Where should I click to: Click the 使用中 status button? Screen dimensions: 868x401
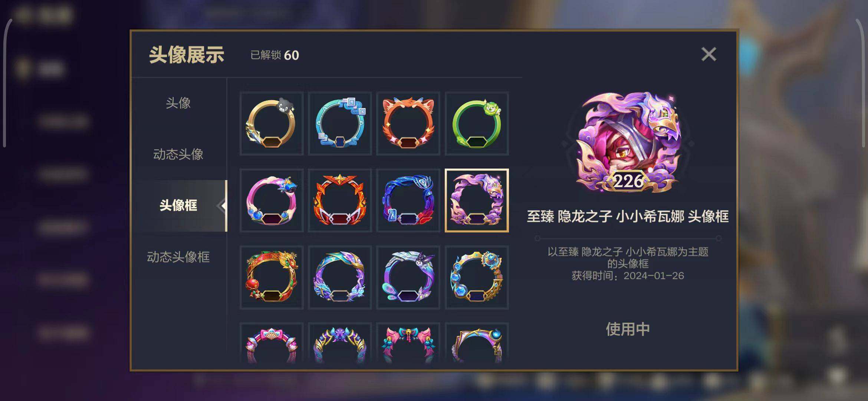pos(628,329)
